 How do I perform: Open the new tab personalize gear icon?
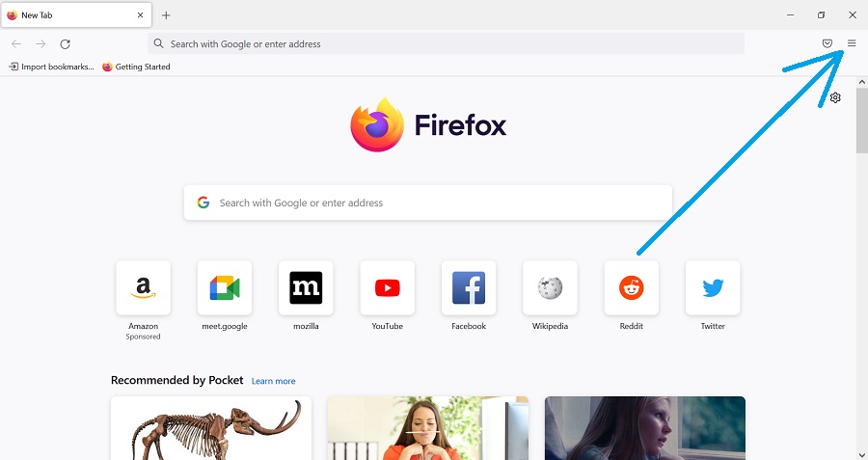tap(835, 97)
